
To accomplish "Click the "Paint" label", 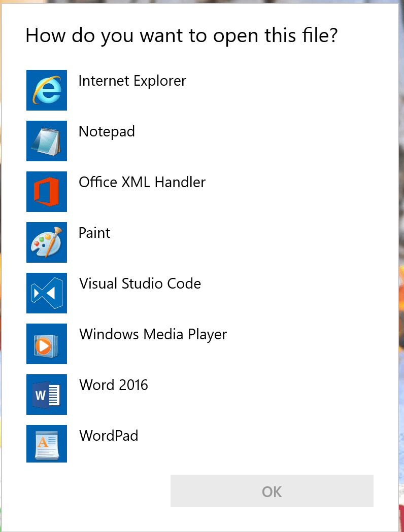I will tap(94, 233).
